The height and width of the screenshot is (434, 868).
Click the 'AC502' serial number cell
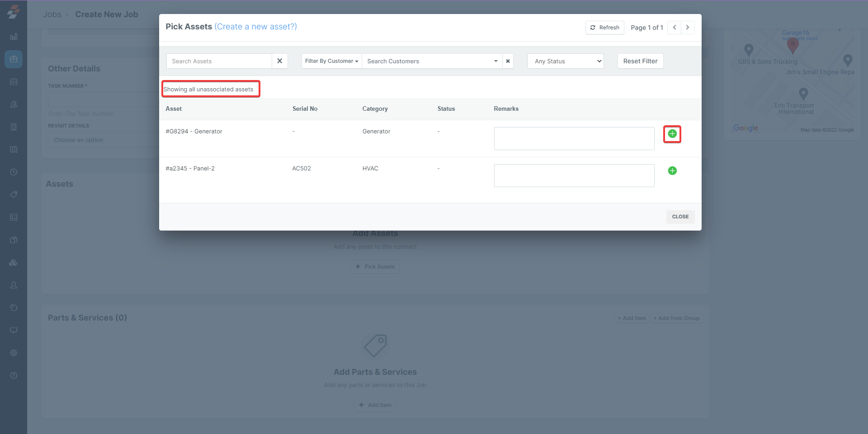(302, 169)
